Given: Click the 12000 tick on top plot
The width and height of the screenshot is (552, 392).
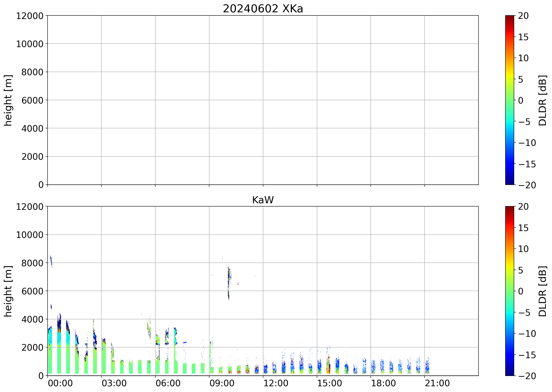Looking at the screenshot, I should click(x=30, y=16).
